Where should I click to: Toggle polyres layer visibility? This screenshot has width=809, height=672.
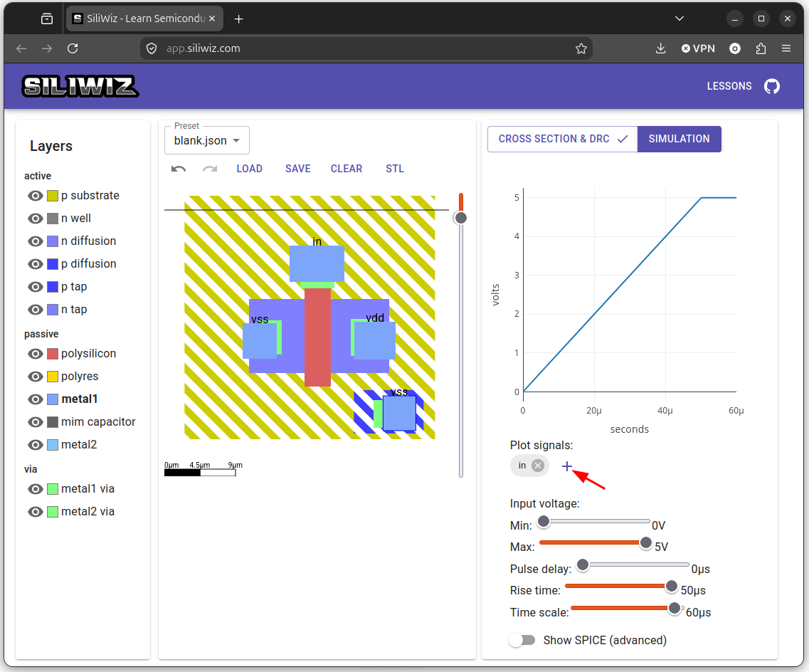tap(35, 377)
